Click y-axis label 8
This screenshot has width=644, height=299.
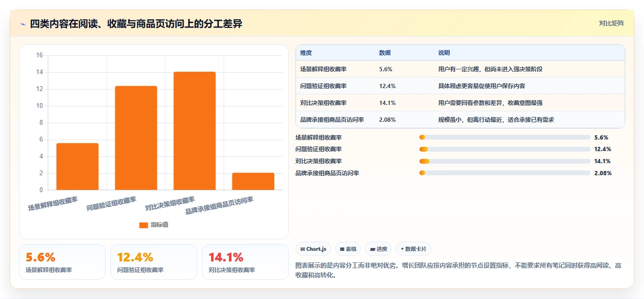(x=41, y=123)
